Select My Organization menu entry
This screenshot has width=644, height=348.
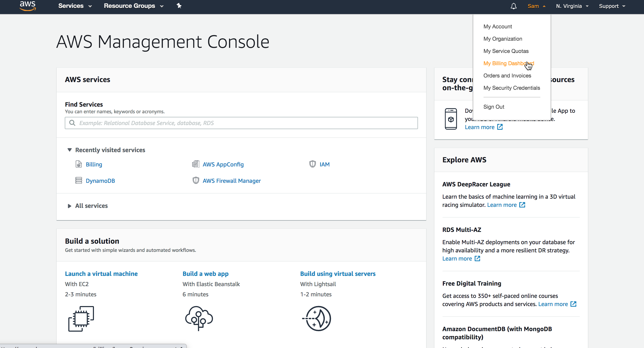[503, 39]
